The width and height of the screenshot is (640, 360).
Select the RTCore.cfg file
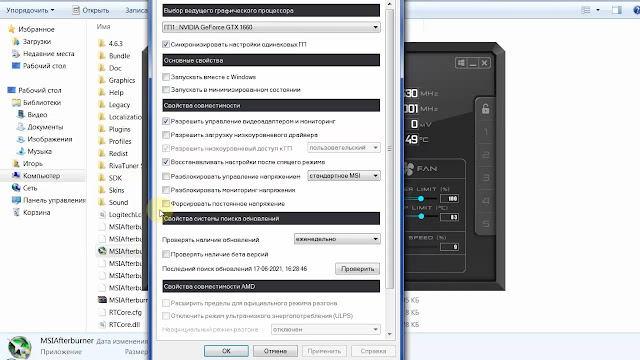click(120, 312)
